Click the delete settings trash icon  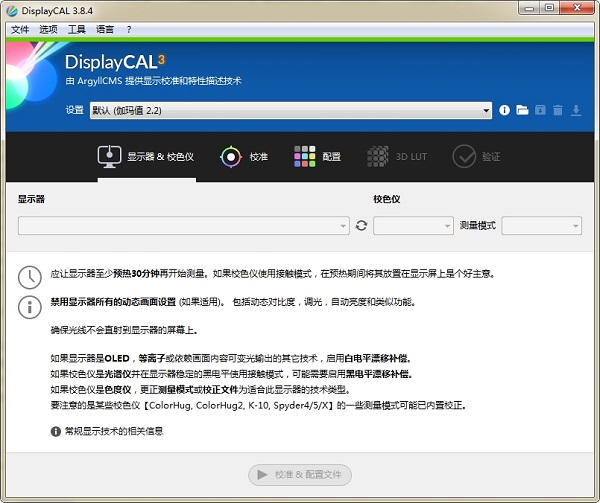(558, 110)
